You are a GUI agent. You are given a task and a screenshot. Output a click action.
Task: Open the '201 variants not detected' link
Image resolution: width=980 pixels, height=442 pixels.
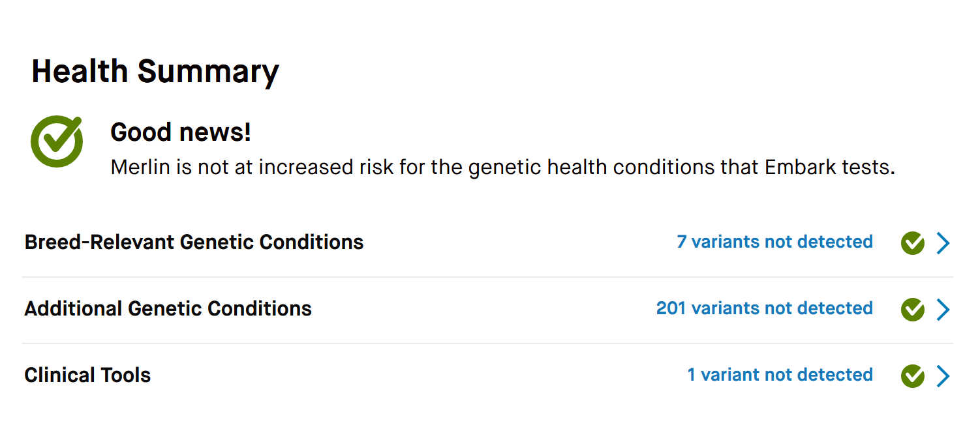pyautogui.click(x=764, y=308)
